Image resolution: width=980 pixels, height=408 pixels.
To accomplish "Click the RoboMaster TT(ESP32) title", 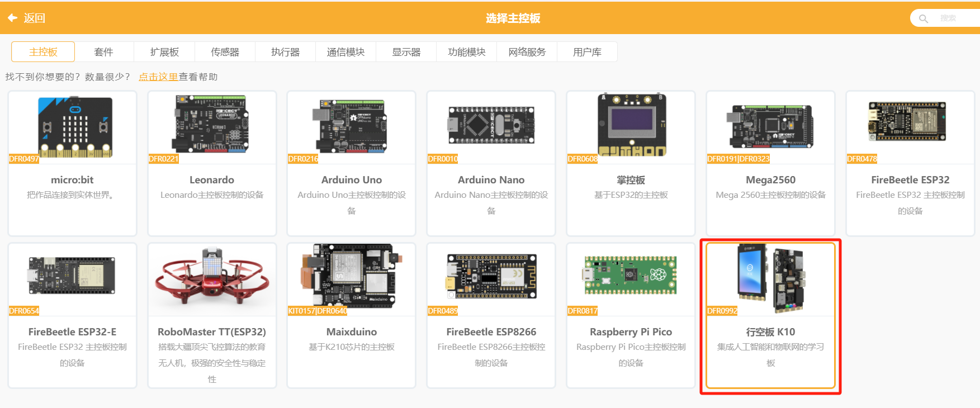I will coord(212,332).
